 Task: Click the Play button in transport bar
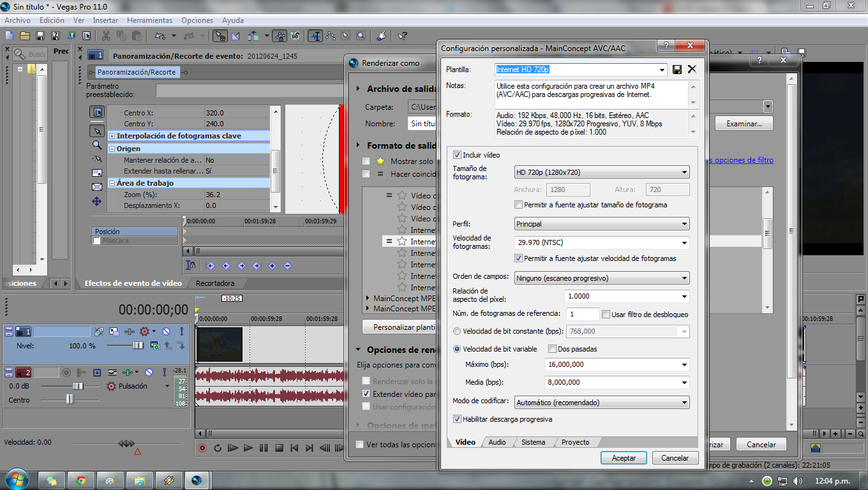pos(248,448)
